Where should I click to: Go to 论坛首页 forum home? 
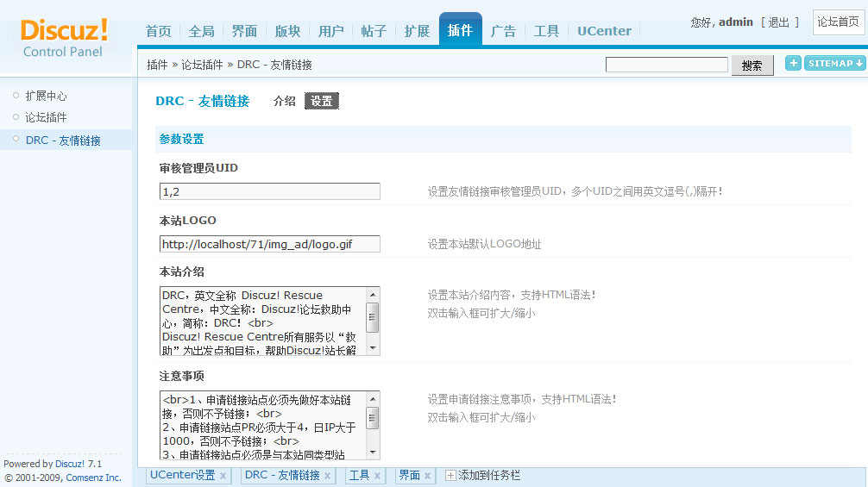pyautogui.click(x=838, y=22)
